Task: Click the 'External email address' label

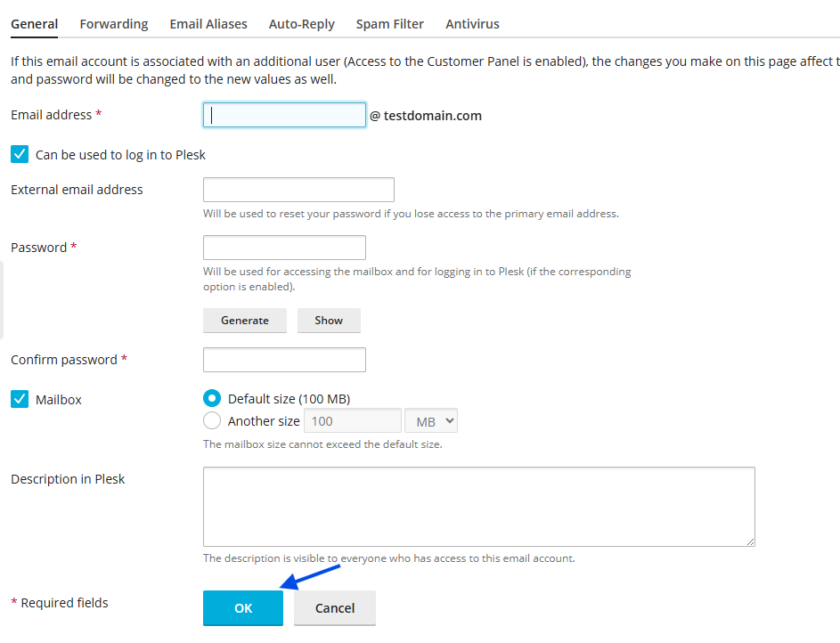Action: [x=77, y=190]
